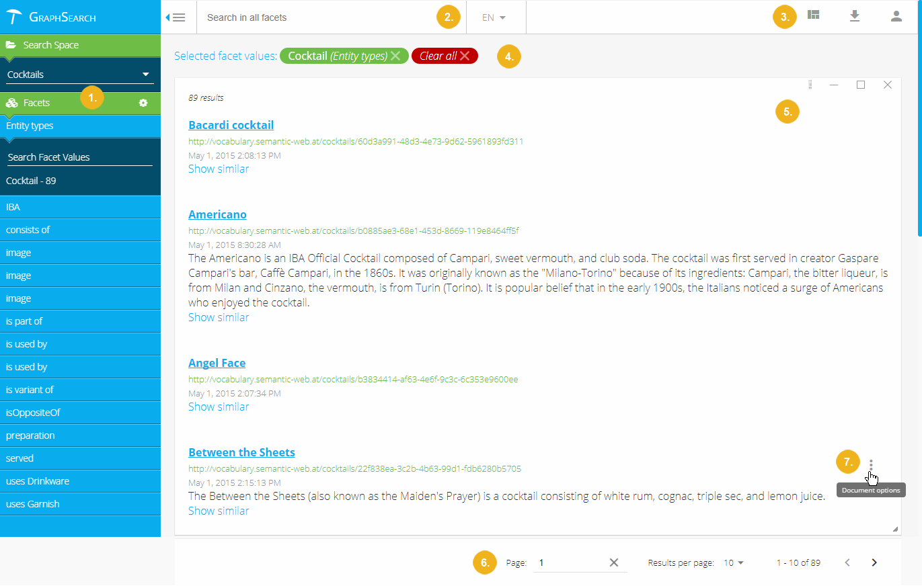This screenshot has height=588, width=922.
Task: Expand the uses Drinkware facet
Action: coord(80,481)
